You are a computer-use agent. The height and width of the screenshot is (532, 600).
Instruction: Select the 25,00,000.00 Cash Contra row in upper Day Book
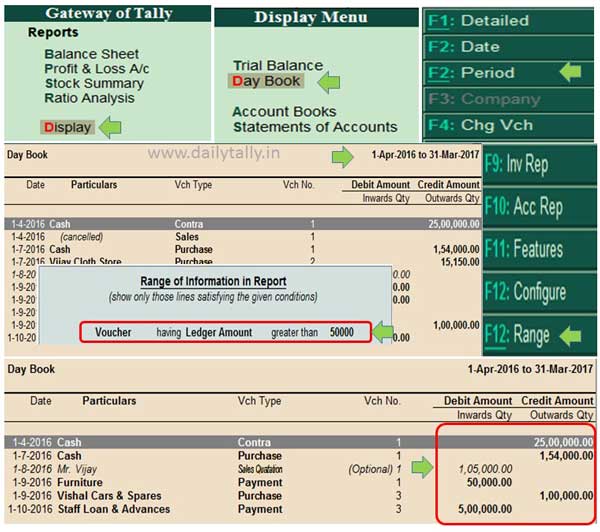pyautogui.click(x=243, y=224)
